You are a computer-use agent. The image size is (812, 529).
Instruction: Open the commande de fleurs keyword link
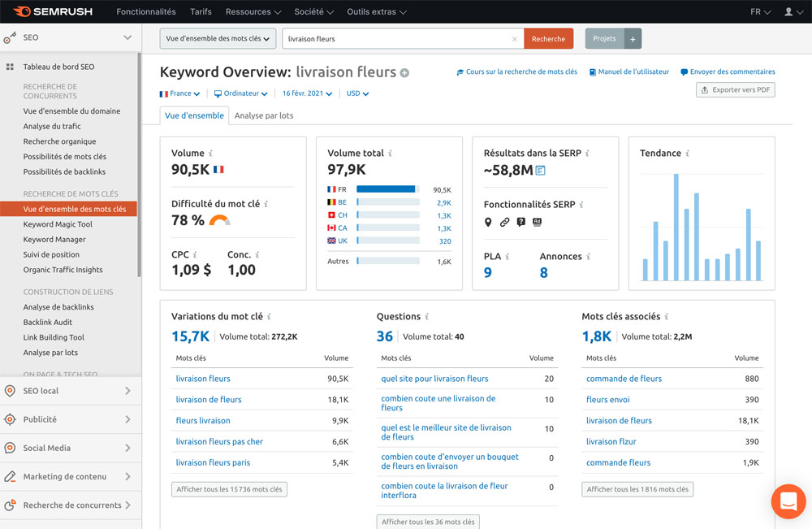pyautogui.click(x=624, y=379)
